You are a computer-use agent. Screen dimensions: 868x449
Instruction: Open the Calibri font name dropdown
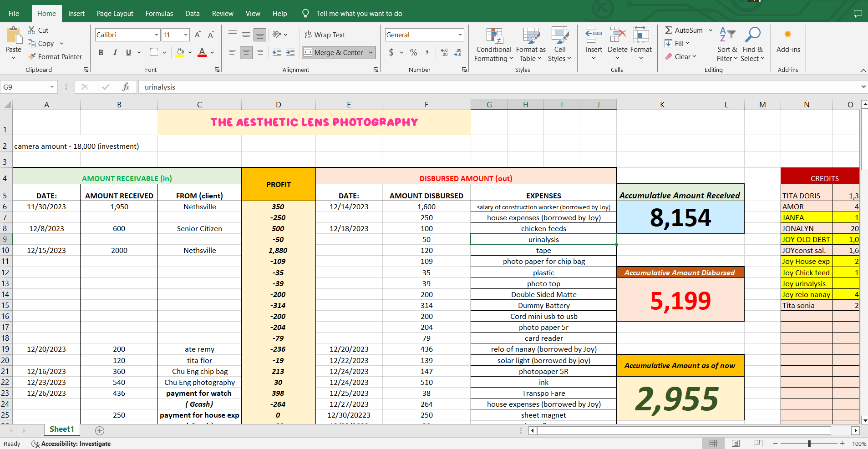[156, 35]
